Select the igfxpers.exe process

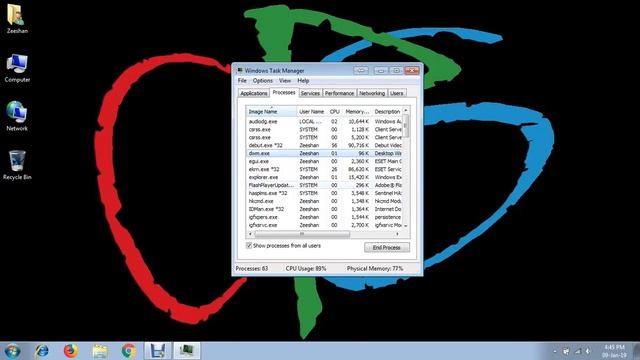[x=324, y=217]
